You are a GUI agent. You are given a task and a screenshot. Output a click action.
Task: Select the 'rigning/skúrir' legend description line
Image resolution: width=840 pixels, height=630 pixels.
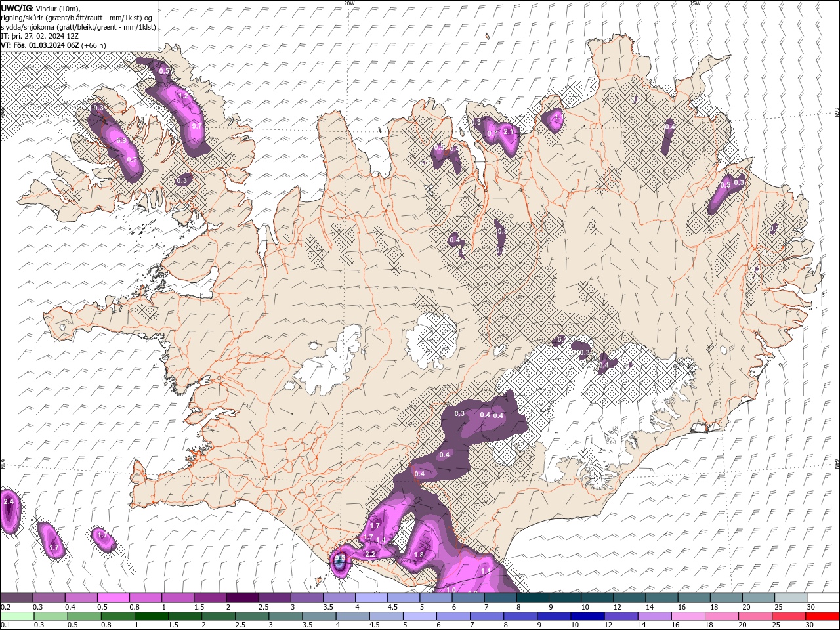(77, 18)
